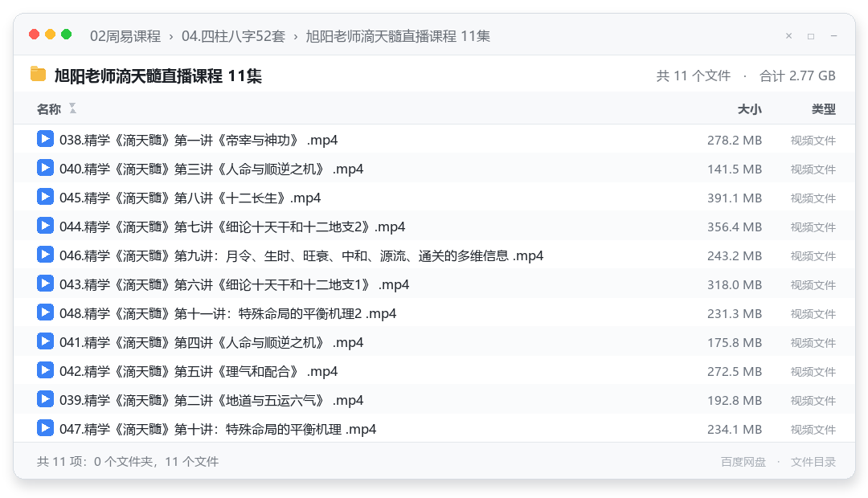
Task: Click the video icon for file 044 第七讲
Action: (45, 226)
